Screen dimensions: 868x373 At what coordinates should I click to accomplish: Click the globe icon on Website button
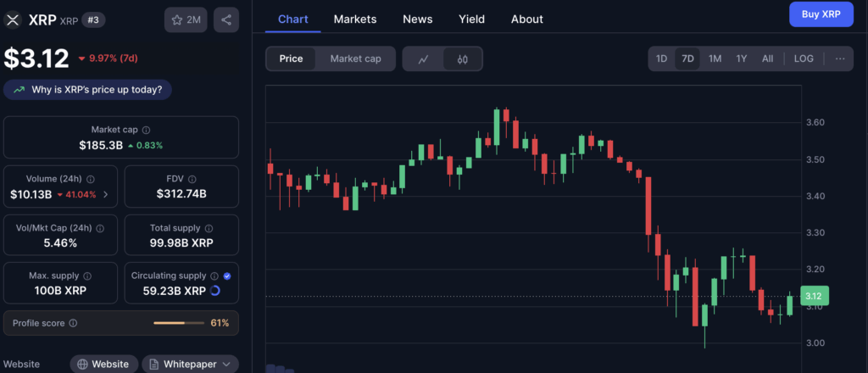click(x=82, y=365)
